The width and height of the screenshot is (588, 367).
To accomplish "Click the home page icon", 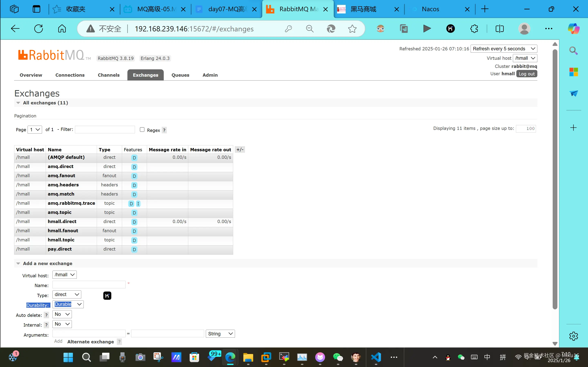I will (62, 29).
